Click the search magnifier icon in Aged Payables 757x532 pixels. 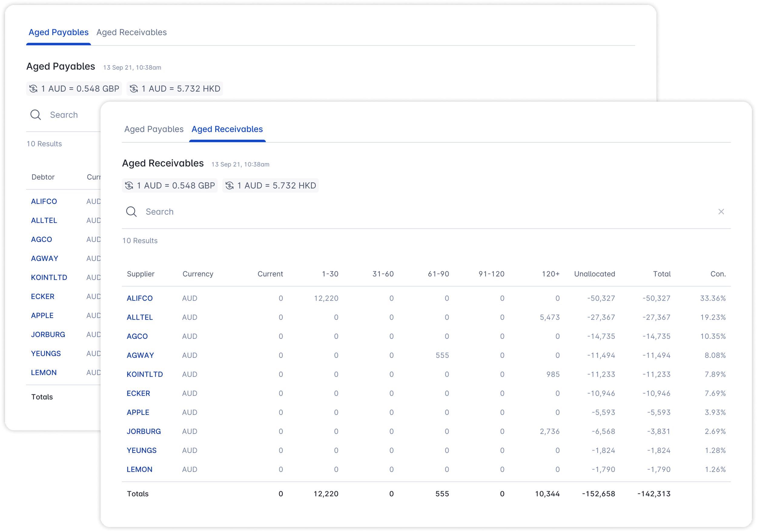36,115
